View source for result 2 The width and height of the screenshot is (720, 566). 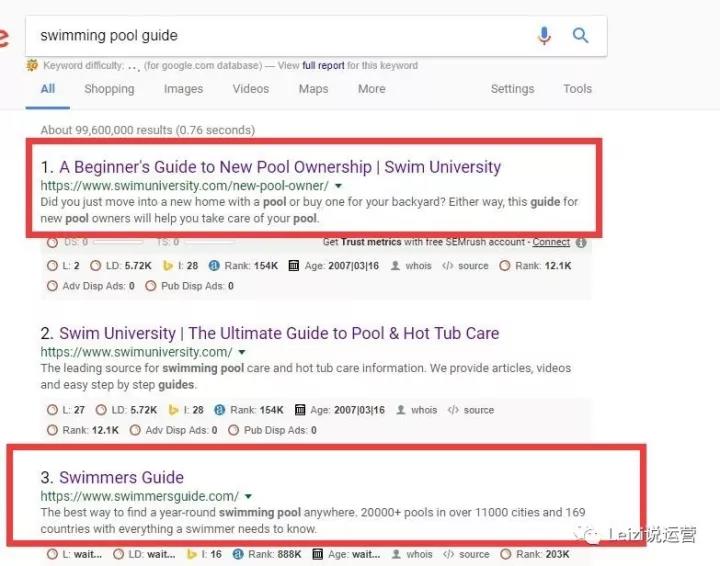pos(471,410)
